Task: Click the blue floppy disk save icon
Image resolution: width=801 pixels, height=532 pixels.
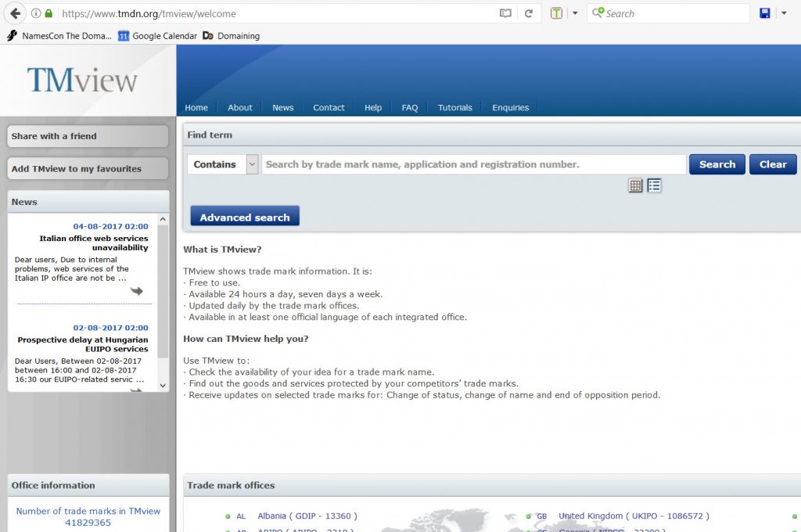Action: tap(765, 13)
